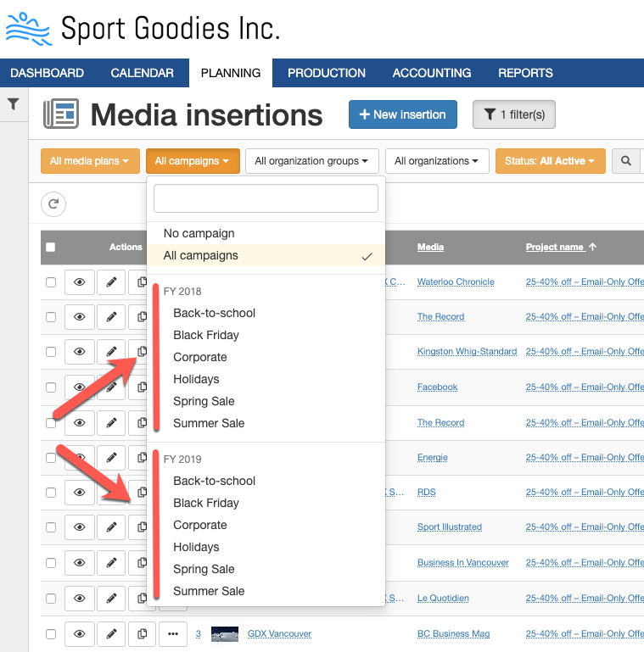Open the All media plans dropdown

(x=89, y=161)
